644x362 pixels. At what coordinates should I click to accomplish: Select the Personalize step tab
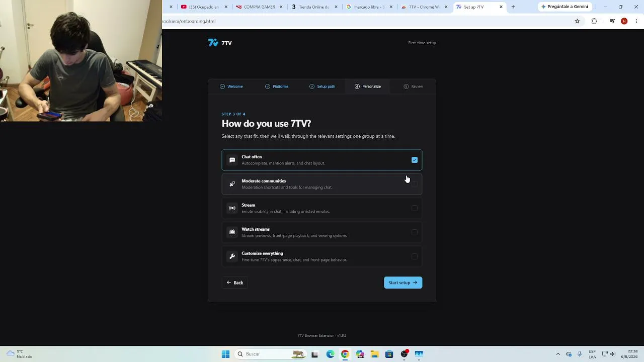point(368,86)
